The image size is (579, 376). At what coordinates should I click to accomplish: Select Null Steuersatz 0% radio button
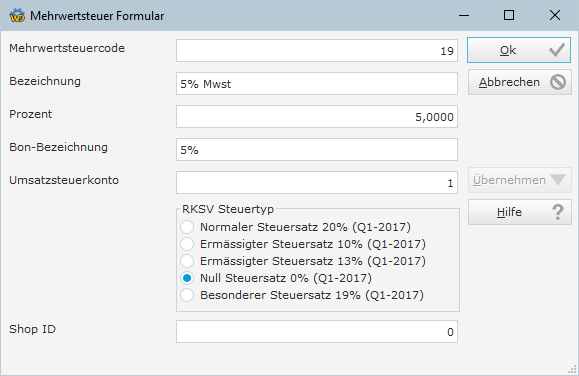pyautogui.click(x=187, y=278)
